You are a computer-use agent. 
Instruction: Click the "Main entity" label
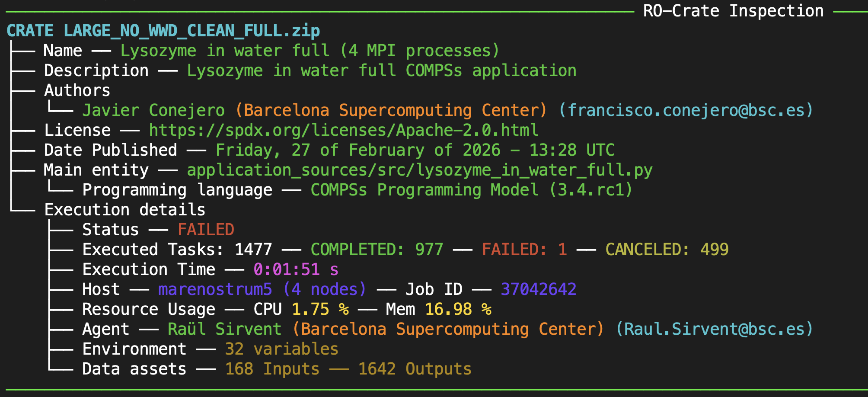pos(96,170)
